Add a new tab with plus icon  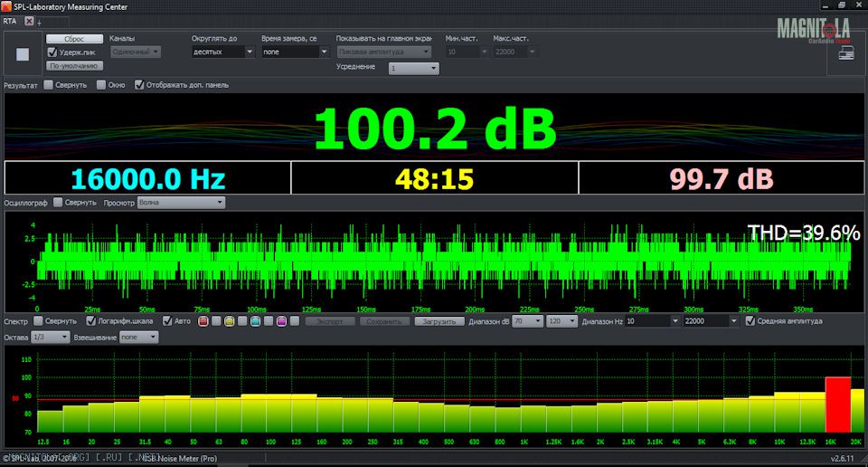pos(39,22)
